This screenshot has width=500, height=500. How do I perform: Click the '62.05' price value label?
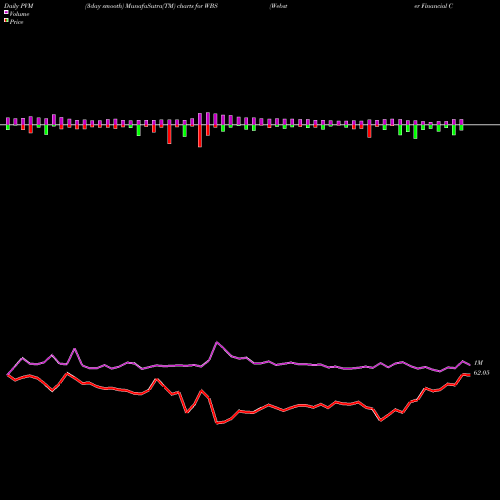482,373
